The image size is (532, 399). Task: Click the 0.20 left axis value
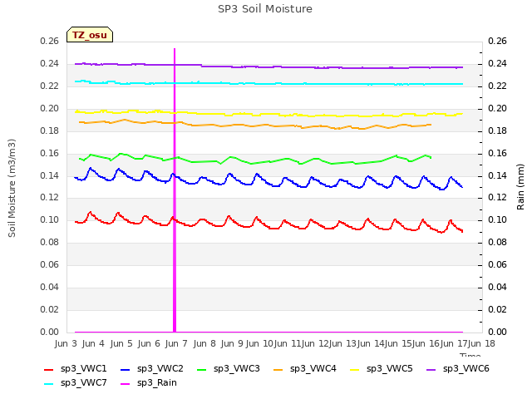click(50, 108)
